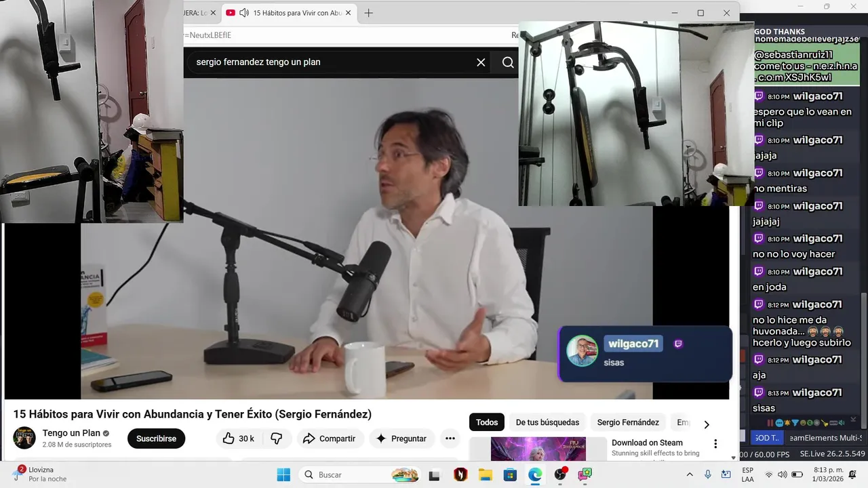Click the Steam ad thumbnail image
868x488 pixels.
[x=538, y=449]
